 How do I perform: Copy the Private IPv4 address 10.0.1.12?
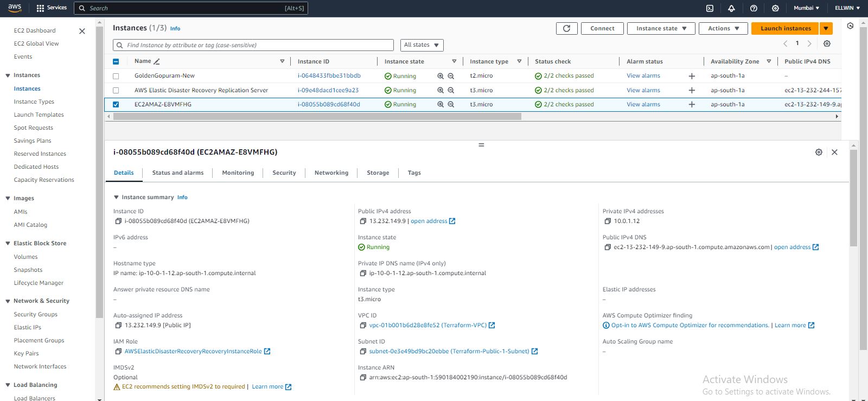(608, 221)
